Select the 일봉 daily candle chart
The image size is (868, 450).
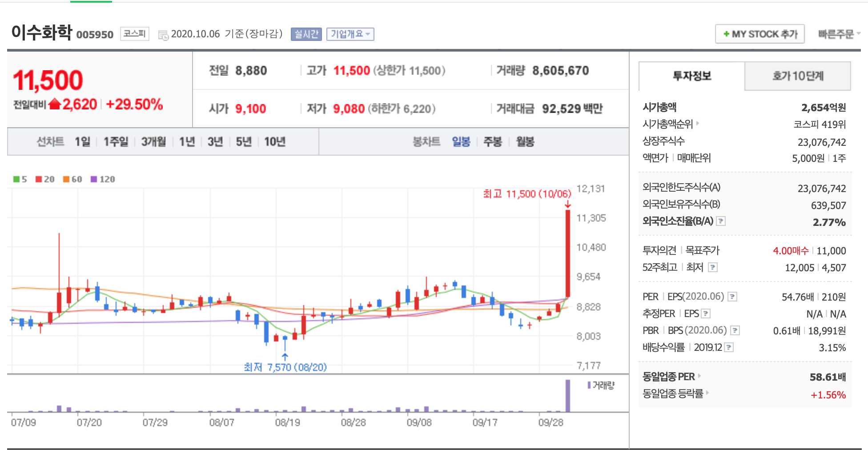[x=461, y=142]
